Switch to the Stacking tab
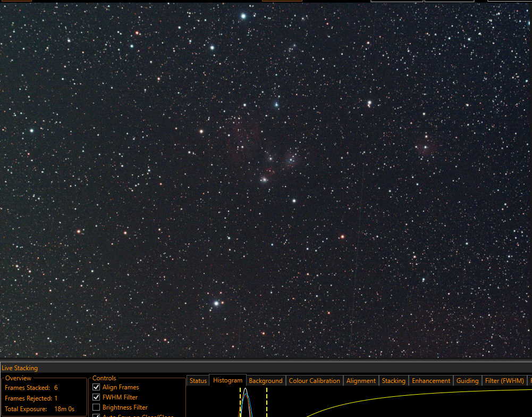 (x=394, y=381)
